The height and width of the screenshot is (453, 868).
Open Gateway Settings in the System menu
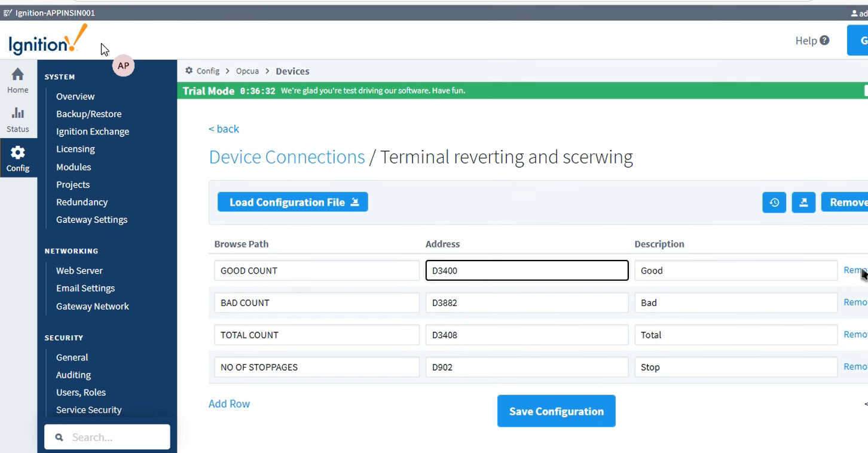click(x=91, y=219)
